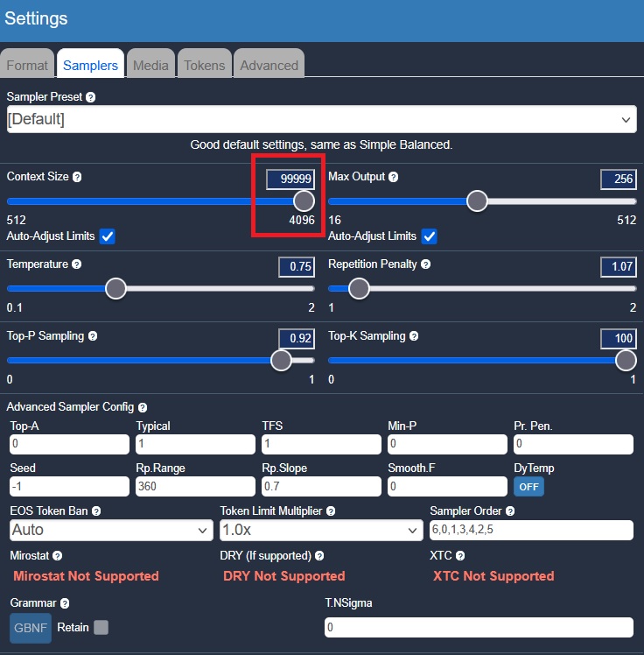Click the Max Output value box 256
This screenshot has height=655, width=644.
click(619, 180)
